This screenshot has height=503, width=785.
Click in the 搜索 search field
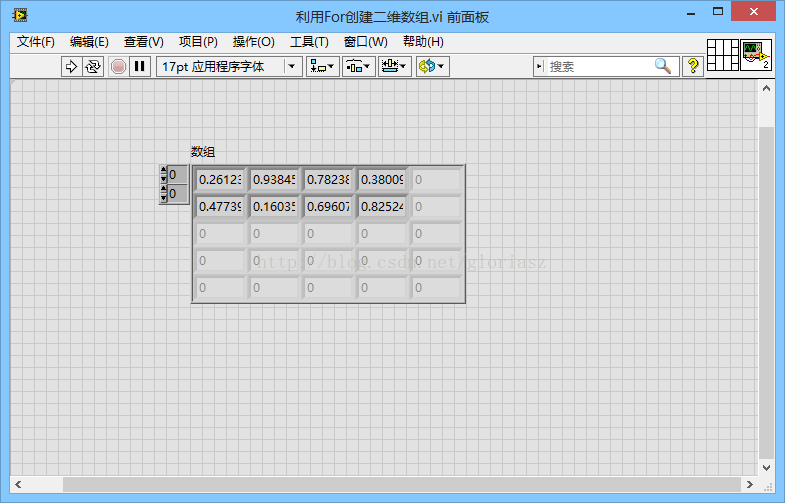(598, 66)
